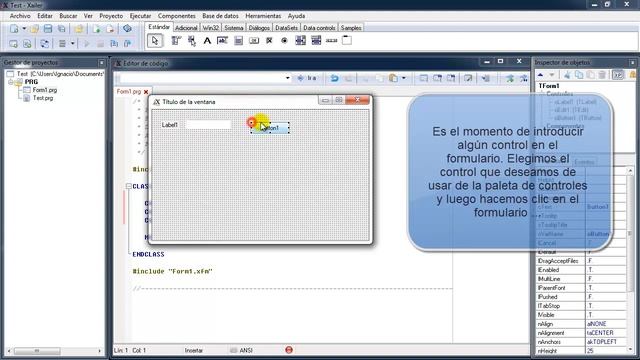
Task: Select Test.prg in the project tree
Action: click(43, 98)
